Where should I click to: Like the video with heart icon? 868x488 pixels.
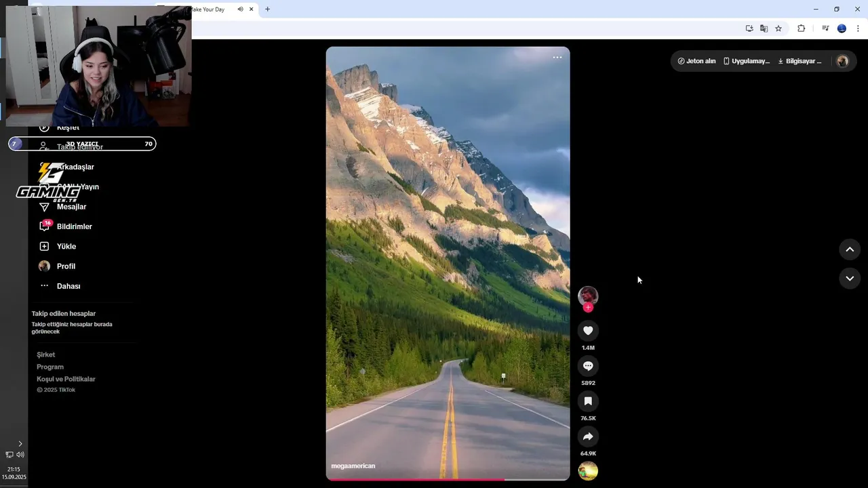[588, 331]
